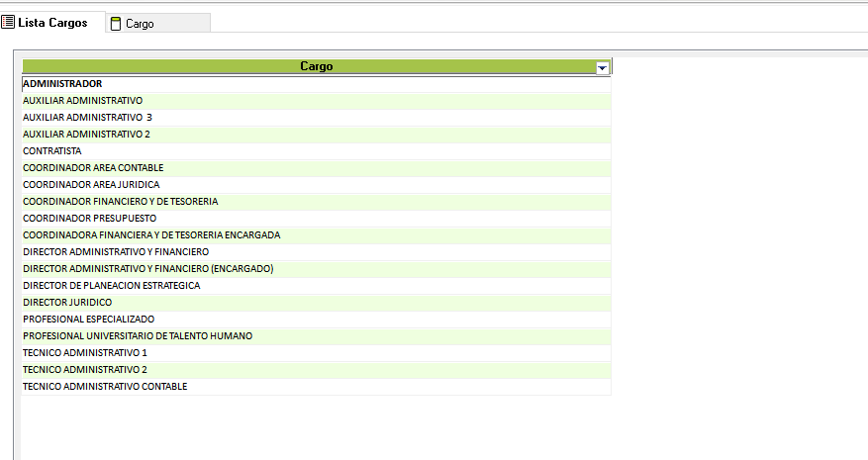868x460 pixels.
Task: Select the AUXILIAR ADMINISTRATIVO row
Action: (83, 101)
